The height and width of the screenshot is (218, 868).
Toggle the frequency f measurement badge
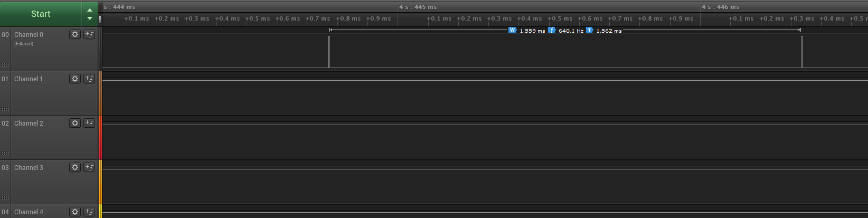(x=552, y=30)
